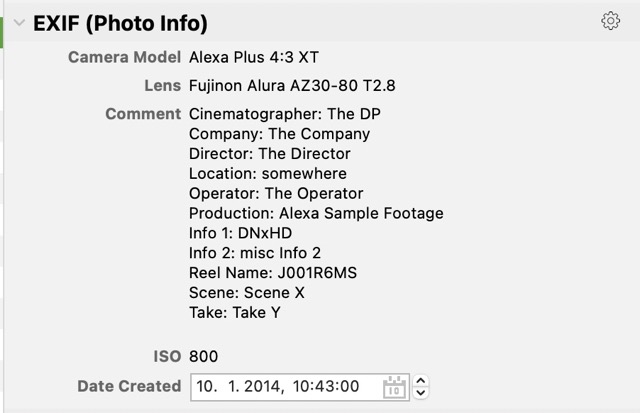640x413 pixels.
Task: Click the Production: Alexa Sample Footage line
Action: coord(316,213)
